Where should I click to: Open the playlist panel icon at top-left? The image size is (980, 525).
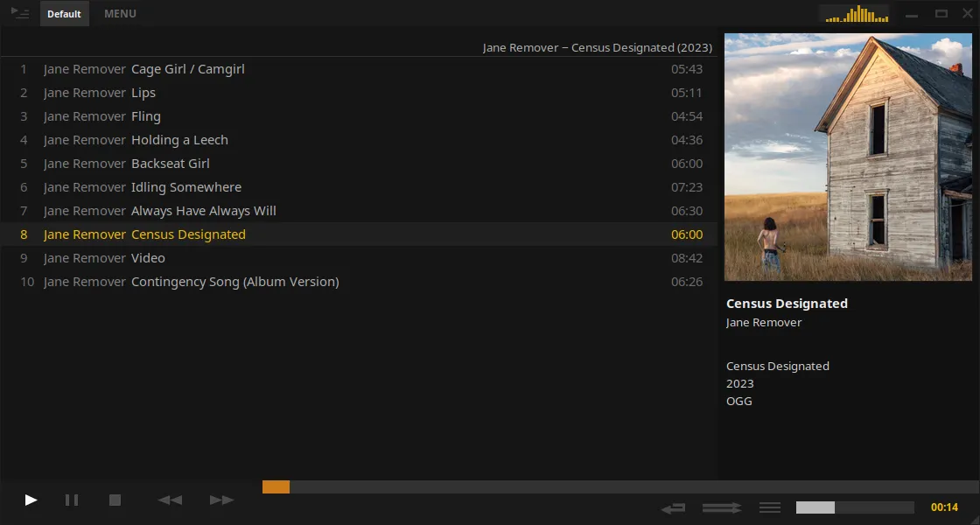20,13
